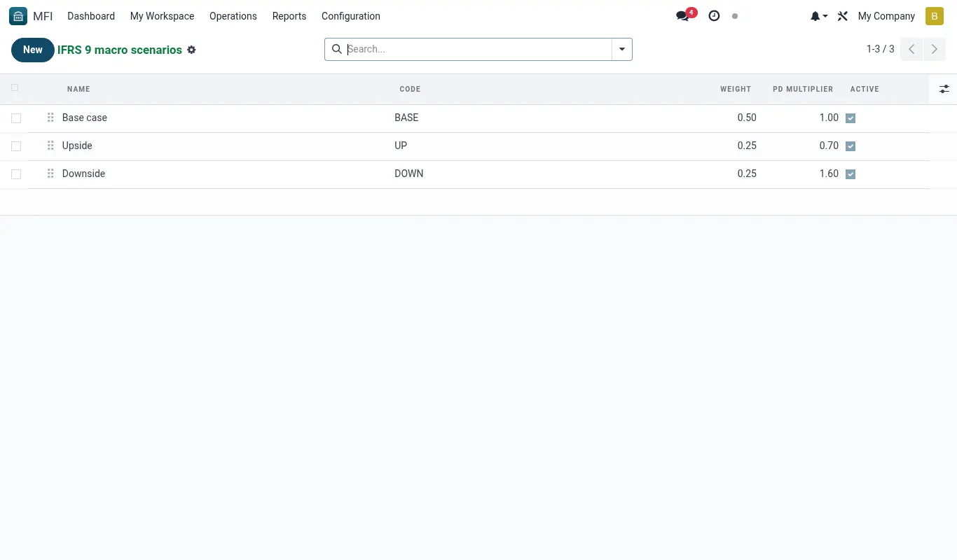Toggle the Active checkbox for Upside

click(x=851, y=146)
